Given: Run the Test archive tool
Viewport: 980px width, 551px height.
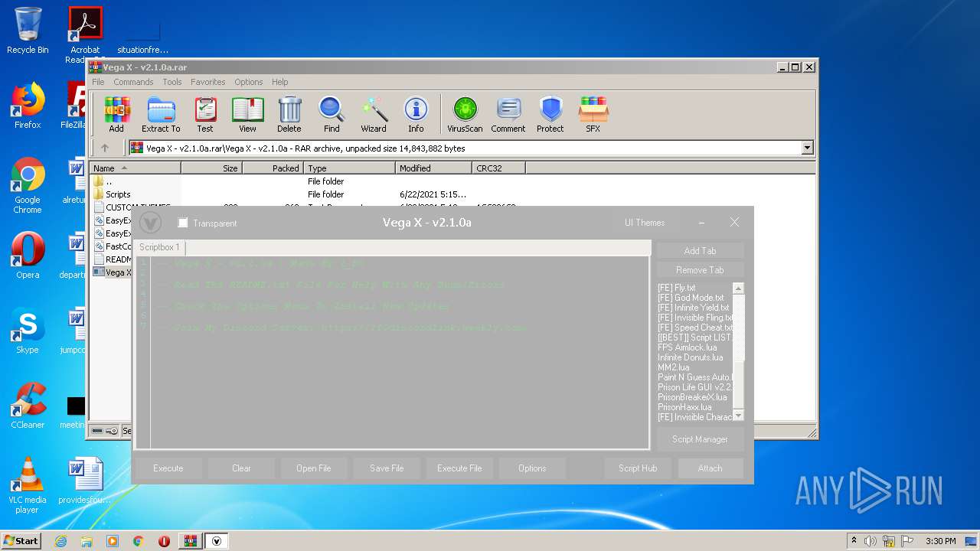Looking at the screenshot, I should tap(205, 115).
